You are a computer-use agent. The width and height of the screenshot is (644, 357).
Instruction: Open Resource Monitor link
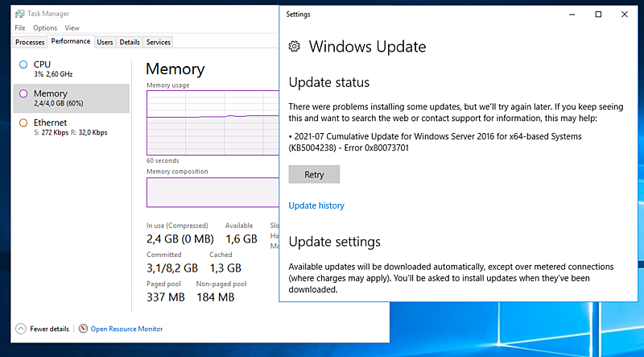pos(126,329)
